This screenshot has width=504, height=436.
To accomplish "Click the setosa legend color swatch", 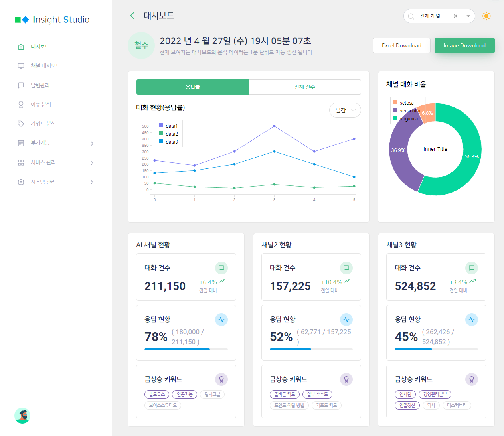I will 395,103.
